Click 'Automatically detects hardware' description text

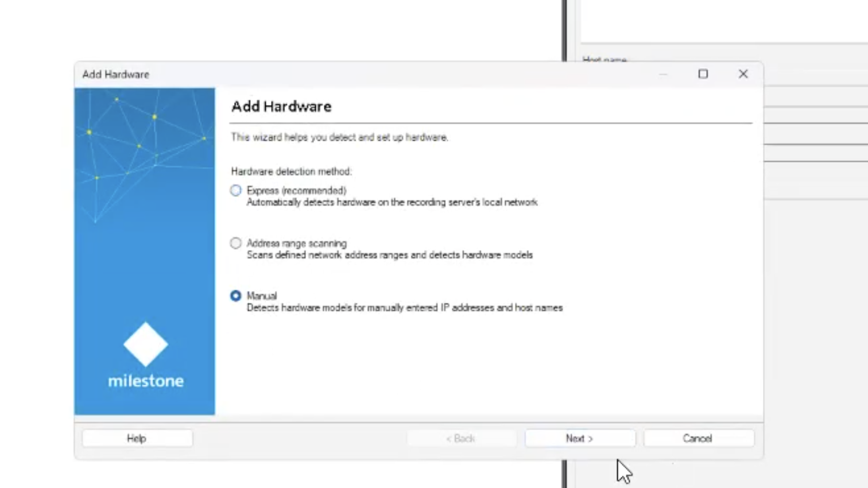tap(392, 202)
